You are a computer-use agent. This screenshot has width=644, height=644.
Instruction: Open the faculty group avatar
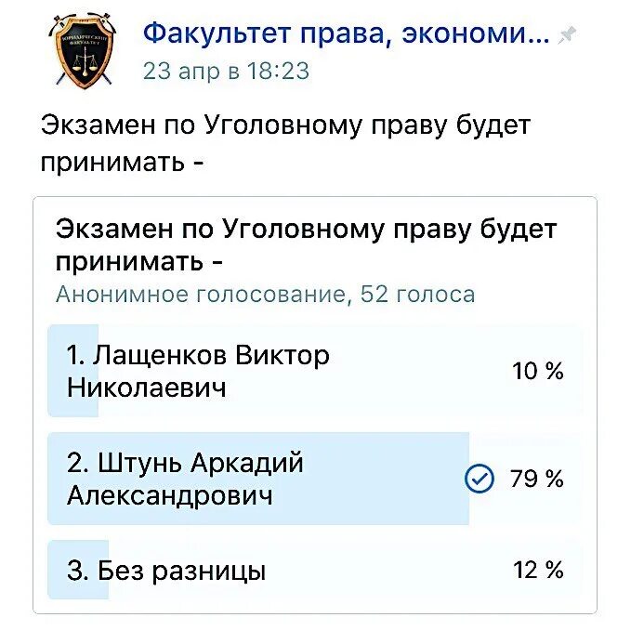(85, 52)
